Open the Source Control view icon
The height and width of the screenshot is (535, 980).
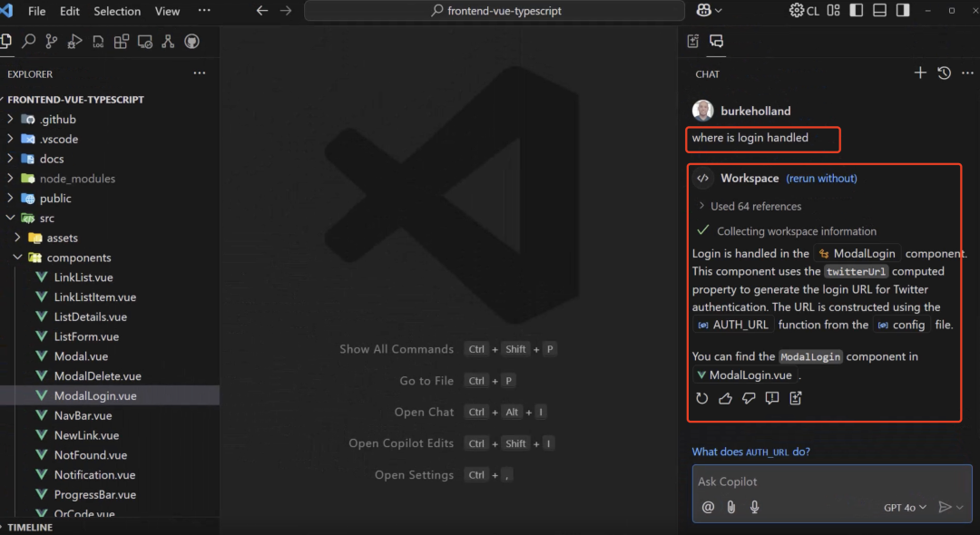pyautogui.click(x=51, y=41)
